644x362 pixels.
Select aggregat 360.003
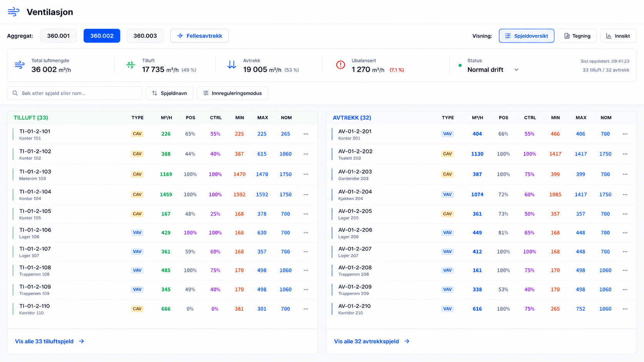pos(145,36)
